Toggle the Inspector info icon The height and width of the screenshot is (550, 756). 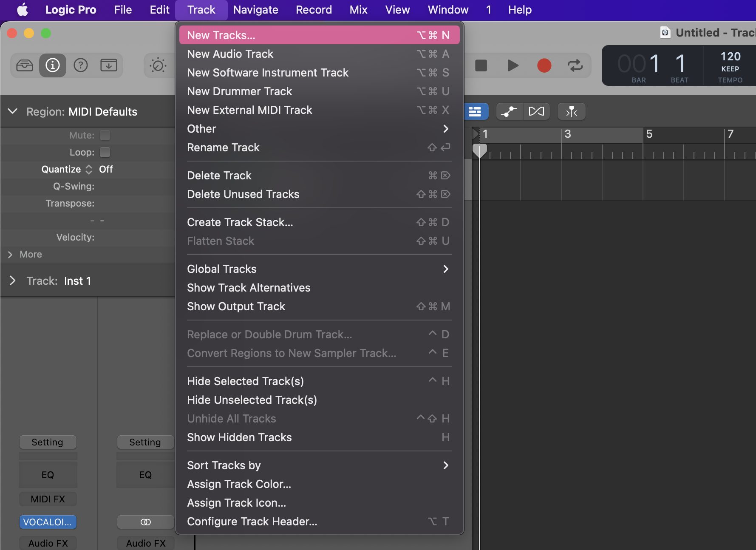pyautogui.click(x=52, y=65)
